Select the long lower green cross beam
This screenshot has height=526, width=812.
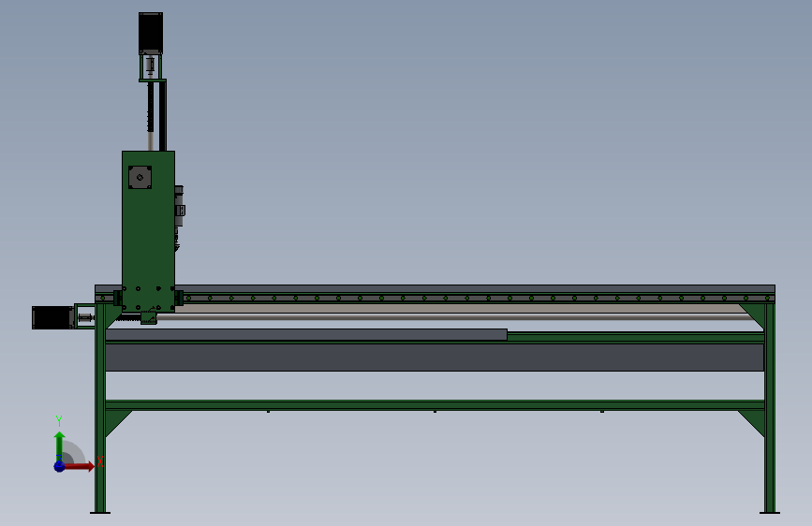coord(435,405)
